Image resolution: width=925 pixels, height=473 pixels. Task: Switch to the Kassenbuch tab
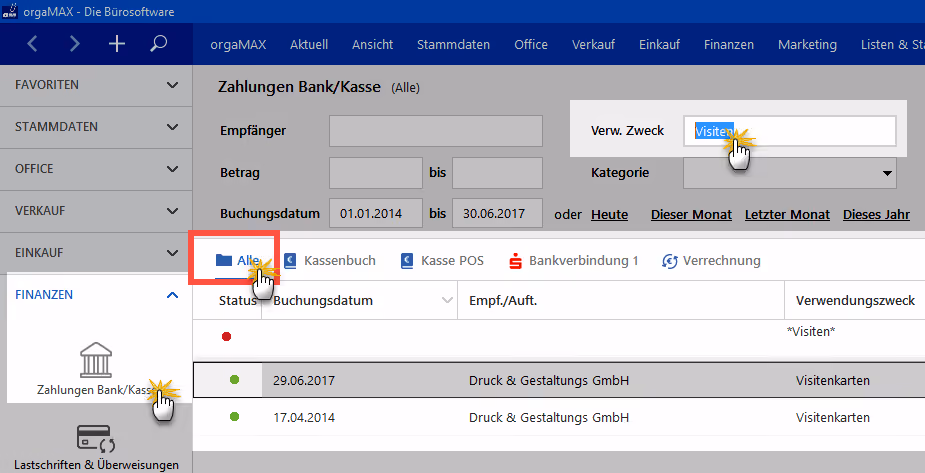(330, 261)
